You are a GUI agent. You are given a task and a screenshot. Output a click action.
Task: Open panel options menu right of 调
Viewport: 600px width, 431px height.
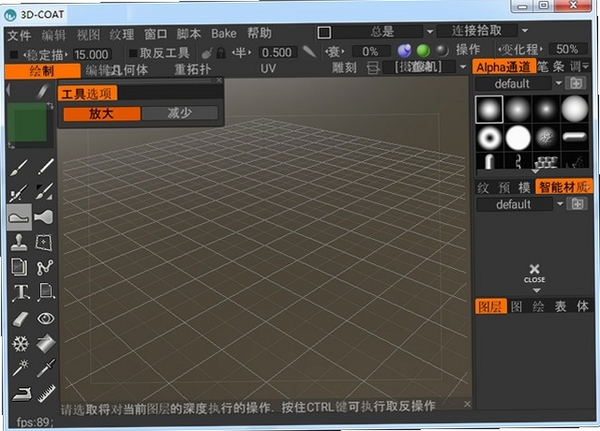[x=585, y=67]
